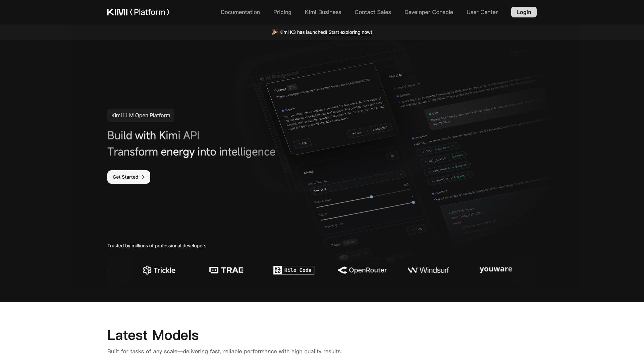
Task: Open the Developer Console
Action: [x=428, y=12]
